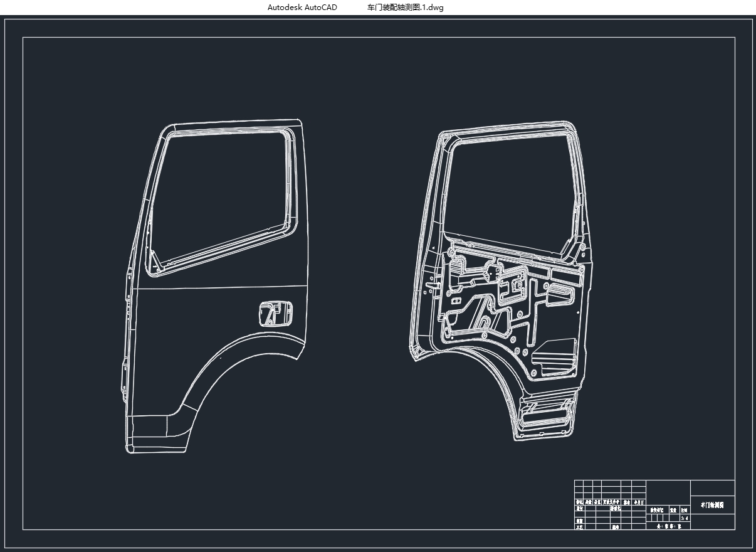
Task: Click the 设计 row label in title block
Action: [x=580, y=508]
